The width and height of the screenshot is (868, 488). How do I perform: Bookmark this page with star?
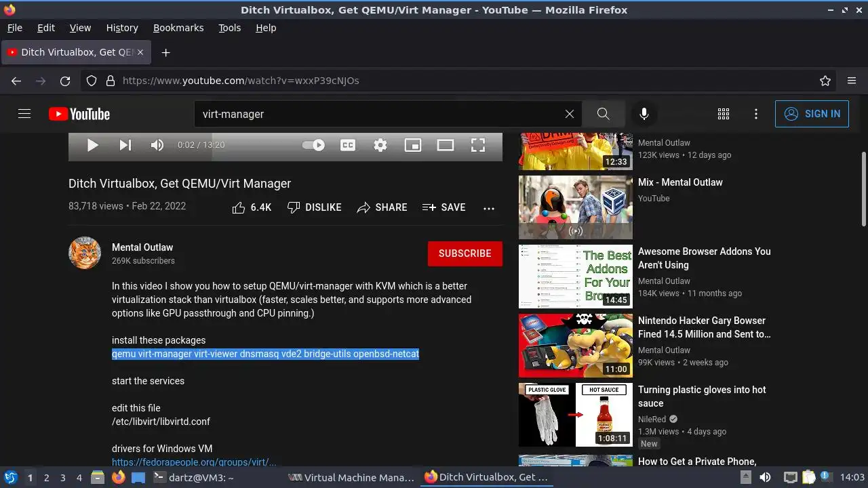pyautogui.click(x=825, y=81)
